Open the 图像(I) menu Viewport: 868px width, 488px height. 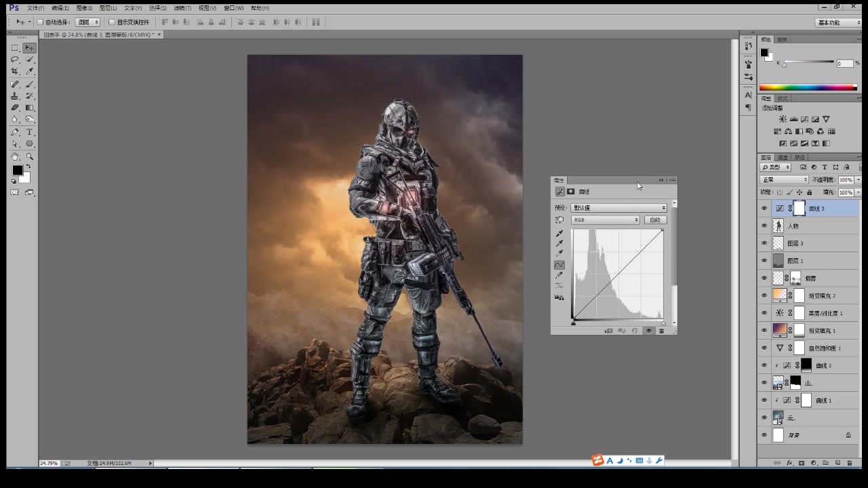pyautogui.click(x=84, y=8)
